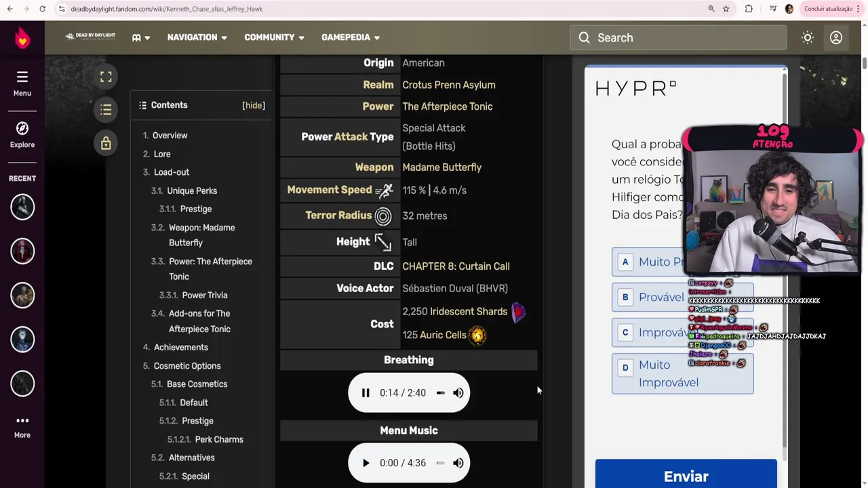The image size is (868, 488).
Task: Open browser zoom magnifier icon
Action: click(x=711, y=9)
